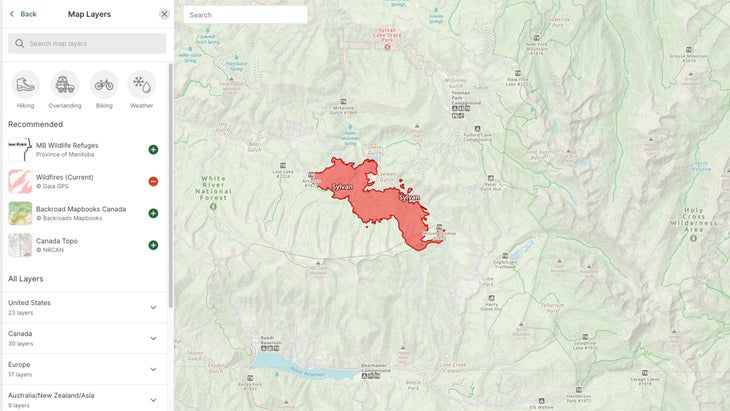Select the Hiking boot category icon

pyautogui.click(x=25, y=85)
